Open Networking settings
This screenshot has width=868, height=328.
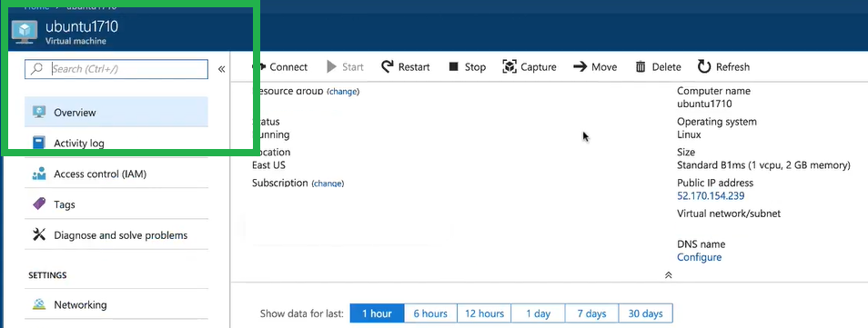[x=116, y=304]
